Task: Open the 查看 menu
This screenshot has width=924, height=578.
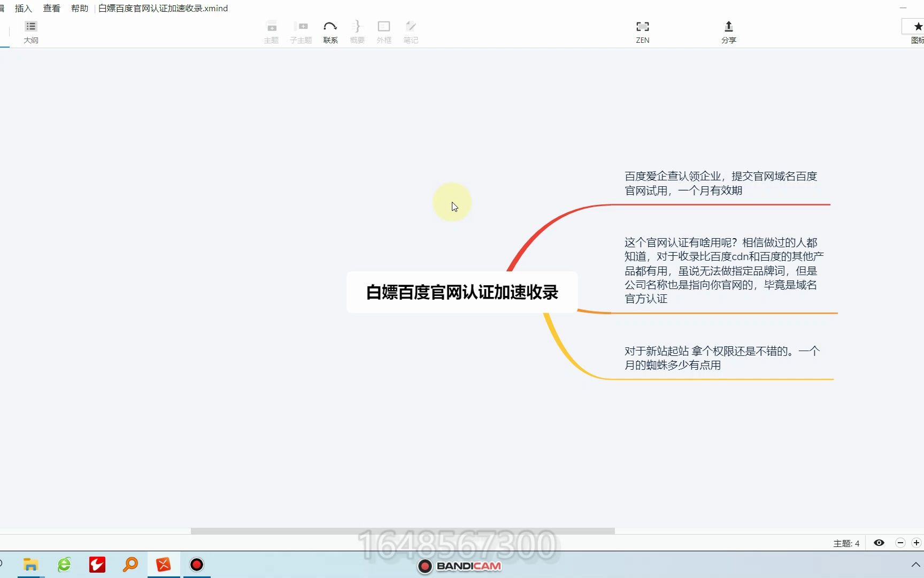Action: point(52,8)
